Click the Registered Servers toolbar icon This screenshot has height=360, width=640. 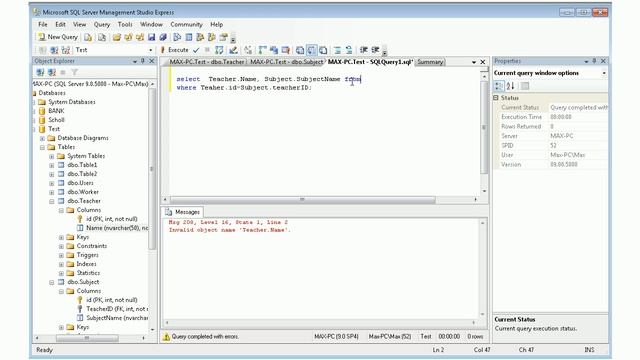pos(177,38)
